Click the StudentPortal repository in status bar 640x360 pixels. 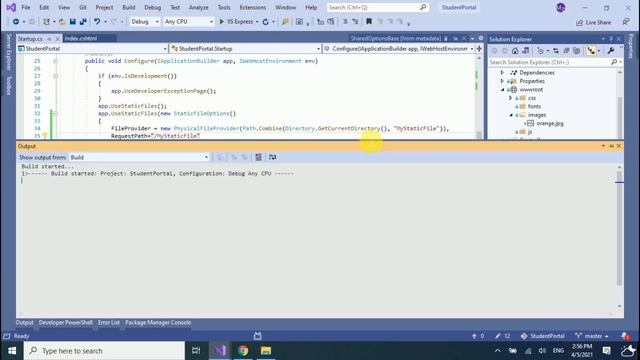(542, 336)
